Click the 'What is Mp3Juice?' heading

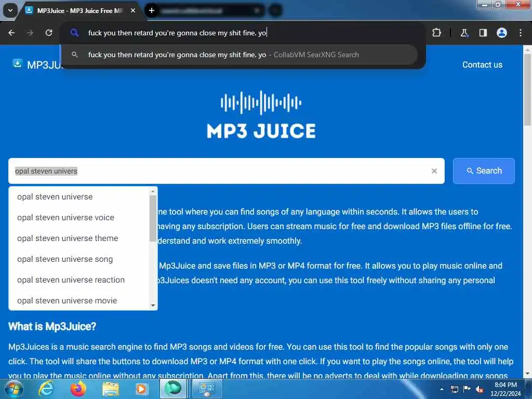(52, 326)
